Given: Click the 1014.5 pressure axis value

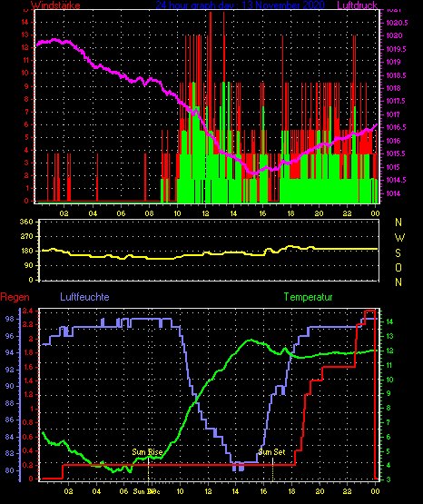Looking at the screenshot, I should coord(396,180).
